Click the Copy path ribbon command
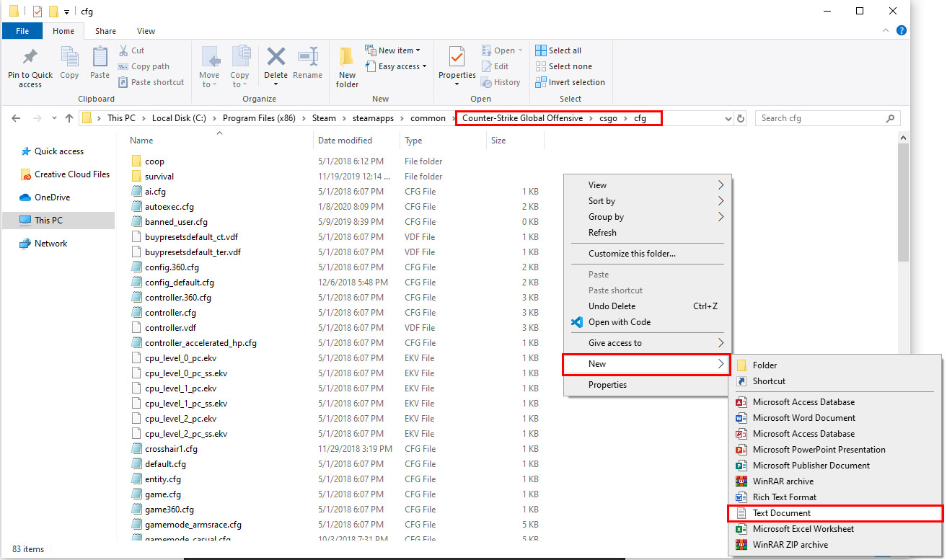 click(144, 66)
